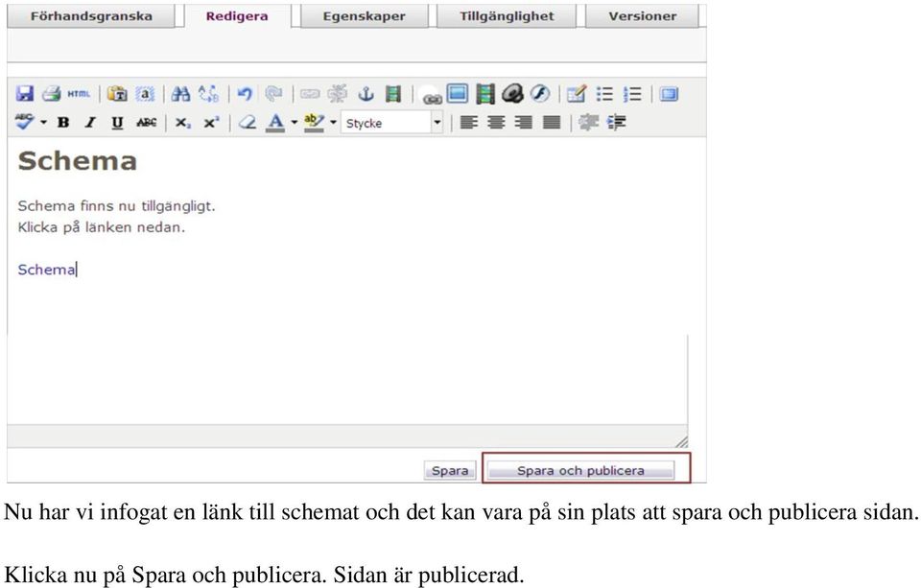Center align text
921x588 pixels.
pos(496,123)
